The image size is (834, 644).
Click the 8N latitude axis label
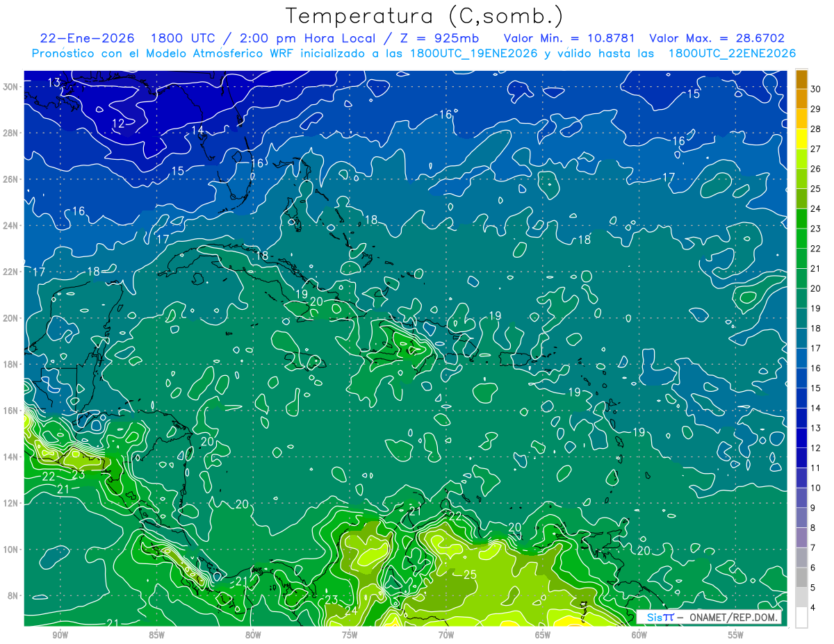[13, 596]
